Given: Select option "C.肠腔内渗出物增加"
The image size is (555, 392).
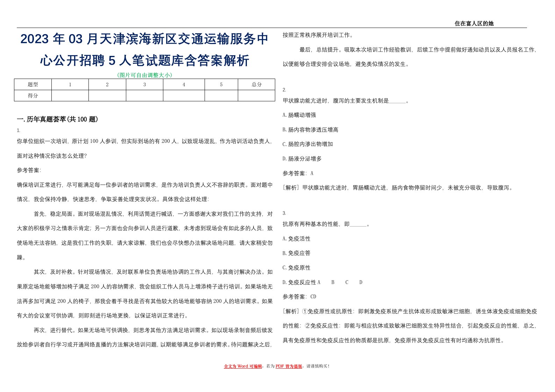Looking at the screenshot, I should (308, 144).
